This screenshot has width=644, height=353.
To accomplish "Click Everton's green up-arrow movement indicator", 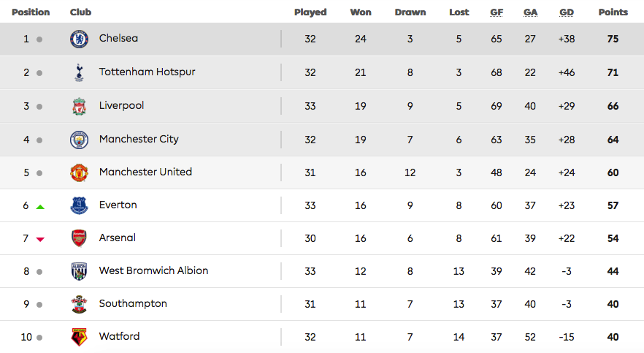I will coord(40,207).
